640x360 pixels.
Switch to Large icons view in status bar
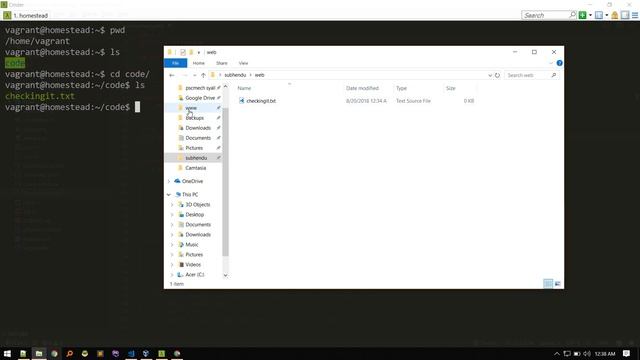pos(558,283)
